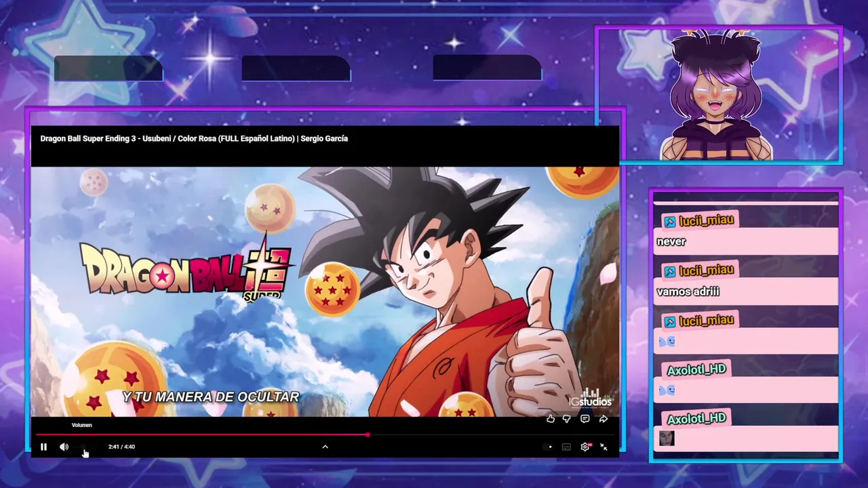Click the IGstudios channel logo on the video
Viewport: 868px width, 488px height.
click(x=590, y=398)
